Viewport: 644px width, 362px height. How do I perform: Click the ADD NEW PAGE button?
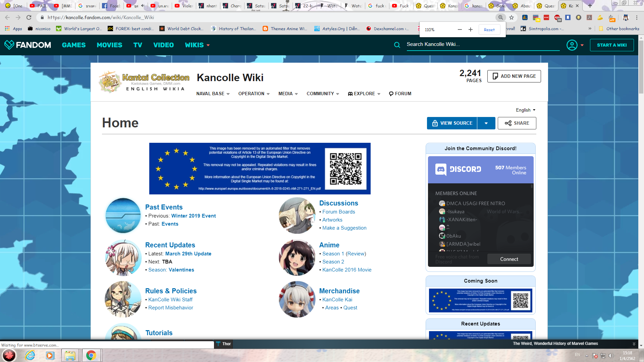(x=514, y=76)
